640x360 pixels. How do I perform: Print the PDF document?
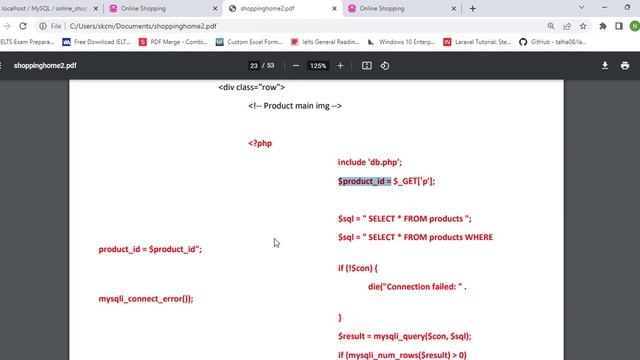tap(625, 66)
